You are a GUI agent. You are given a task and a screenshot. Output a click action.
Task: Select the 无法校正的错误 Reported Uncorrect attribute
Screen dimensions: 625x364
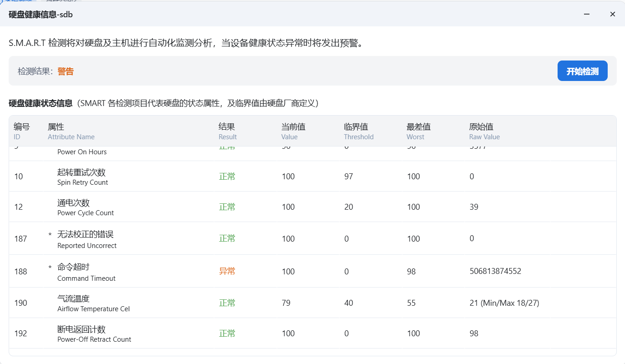tap(87, 239)
